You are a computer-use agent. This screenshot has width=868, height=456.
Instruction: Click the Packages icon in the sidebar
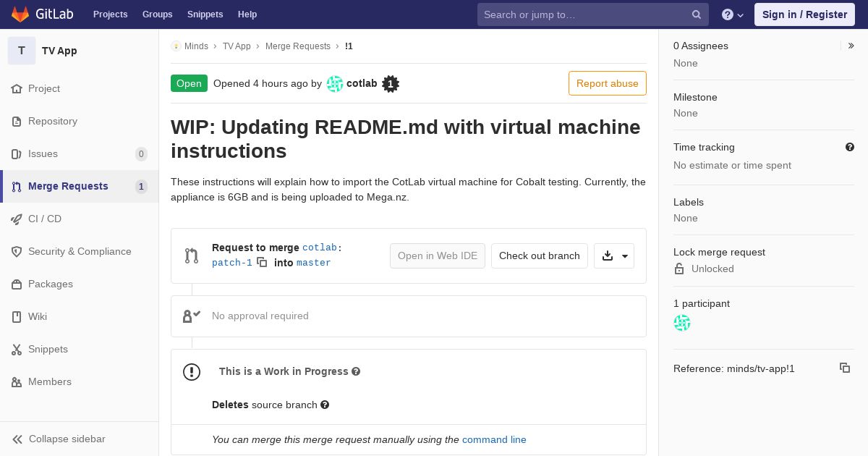click(x=17, y=284)
